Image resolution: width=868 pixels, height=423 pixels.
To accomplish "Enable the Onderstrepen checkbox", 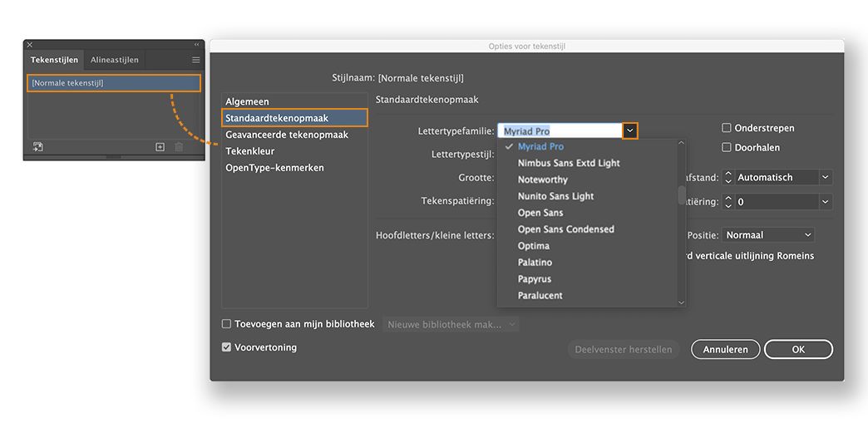I will (727, 128).
